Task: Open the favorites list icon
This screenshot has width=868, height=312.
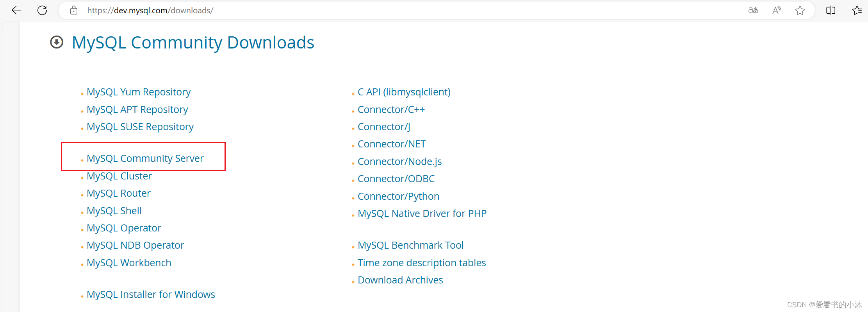Action: (x=857, y=11)
